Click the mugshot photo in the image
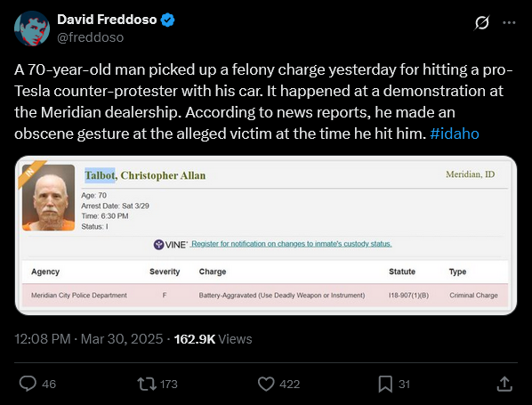Screen dimensions: 532x405 click(49, 198)
